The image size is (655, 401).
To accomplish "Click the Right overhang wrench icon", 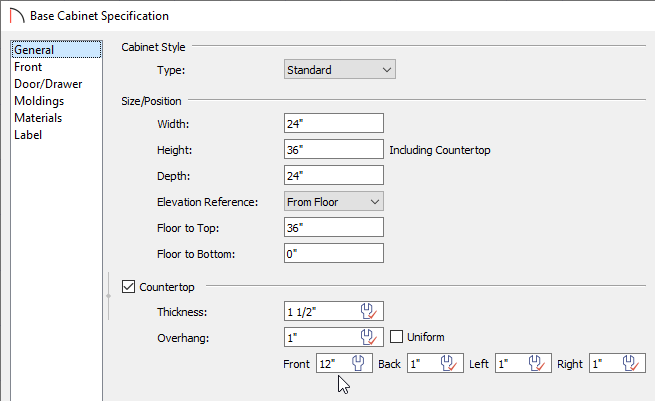I will (x=631, y=363).
